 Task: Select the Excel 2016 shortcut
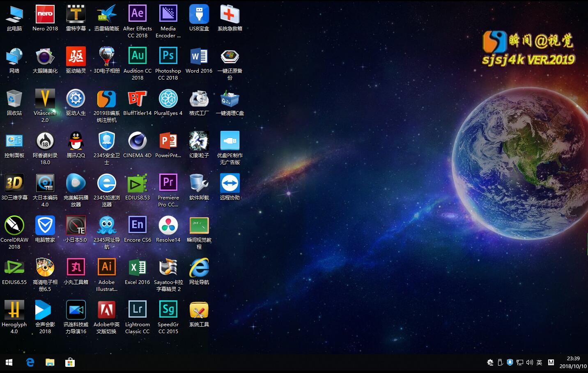[x=138, y=268]
